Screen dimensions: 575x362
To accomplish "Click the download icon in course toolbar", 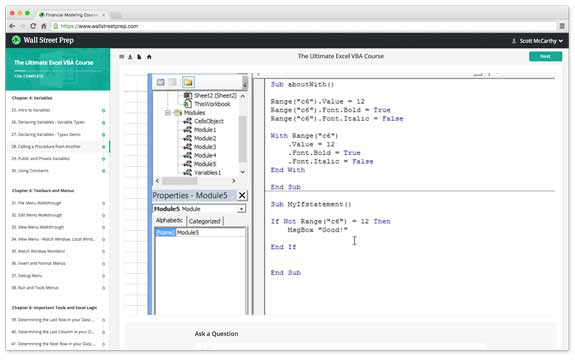I will [130, 57].
